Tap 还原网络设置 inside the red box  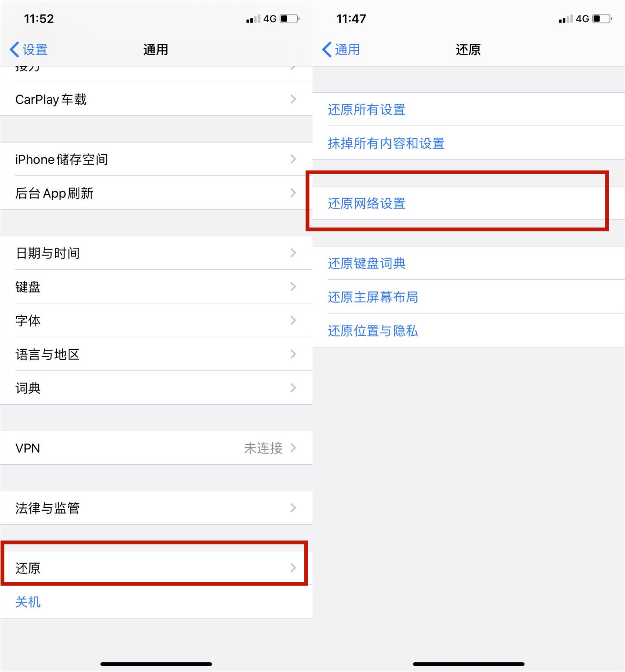(366, 204)
